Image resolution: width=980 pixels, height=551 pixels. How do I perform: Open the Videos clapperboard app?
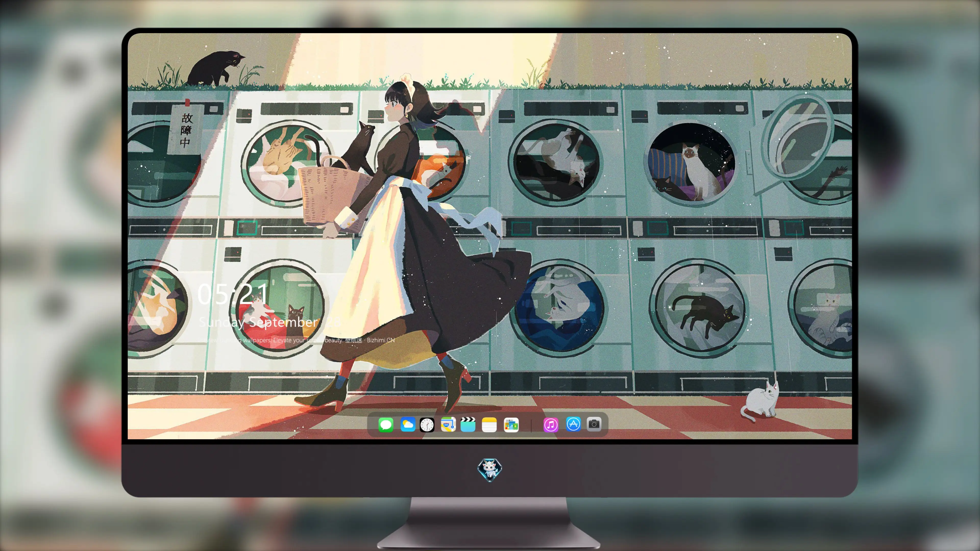(468, 424)
